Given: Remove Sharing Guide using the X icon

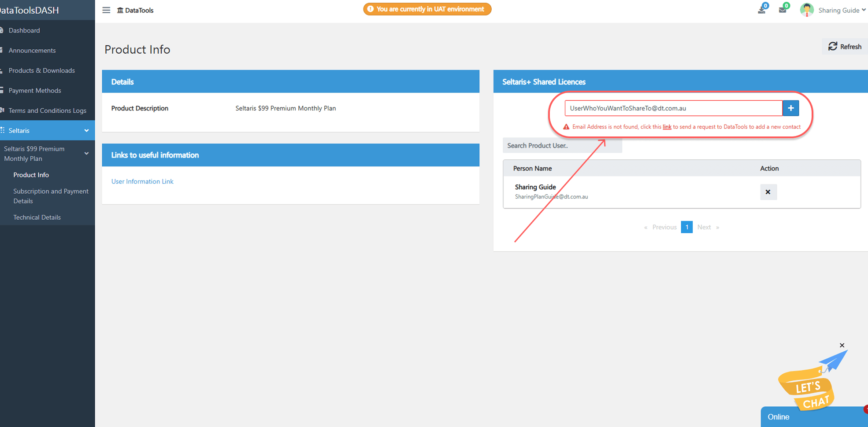Looking at the screenshot, I should point(768,192).
